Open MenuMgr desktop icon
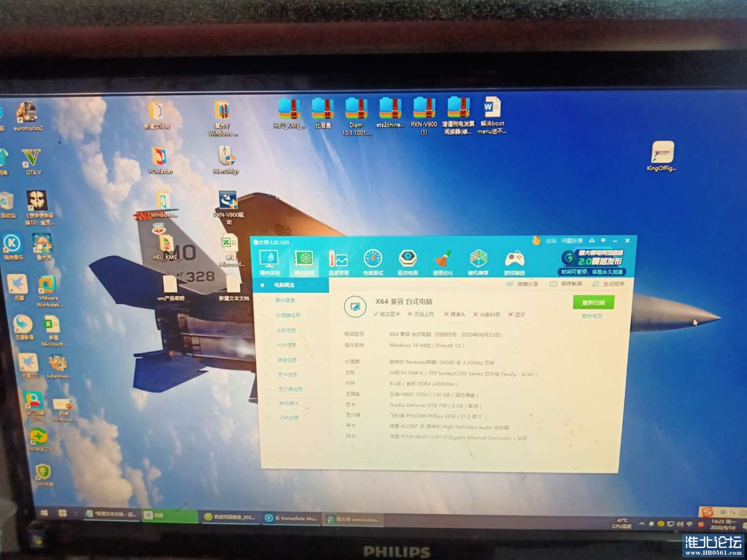 point(226,160)
